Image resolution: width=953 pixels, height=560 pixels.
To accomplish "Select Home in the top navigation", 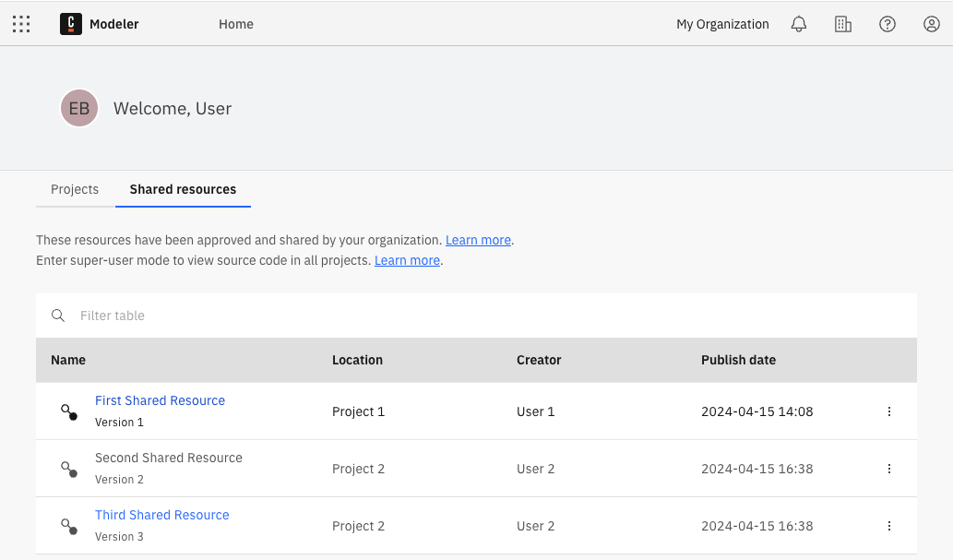I will click(x=236, y=24).
